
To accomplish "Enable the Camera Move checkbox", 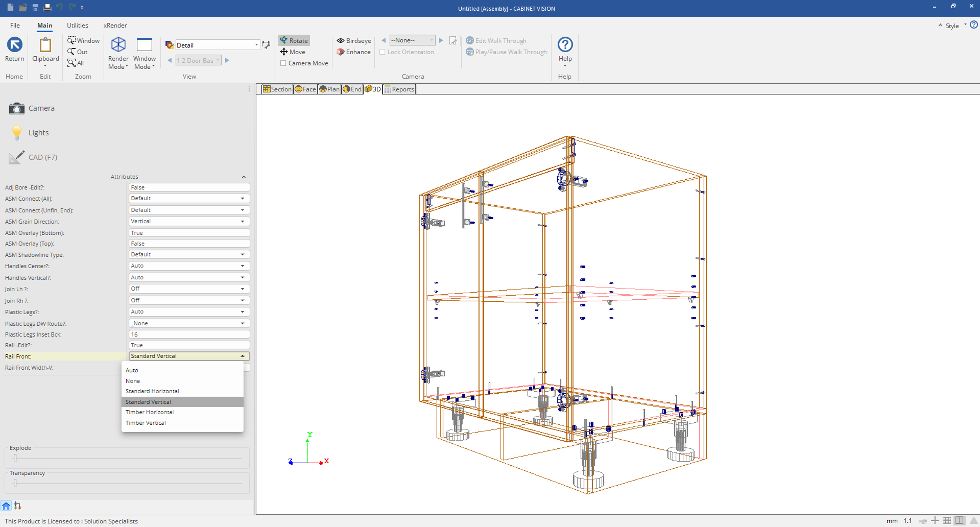I will click(x=283, y=63).
